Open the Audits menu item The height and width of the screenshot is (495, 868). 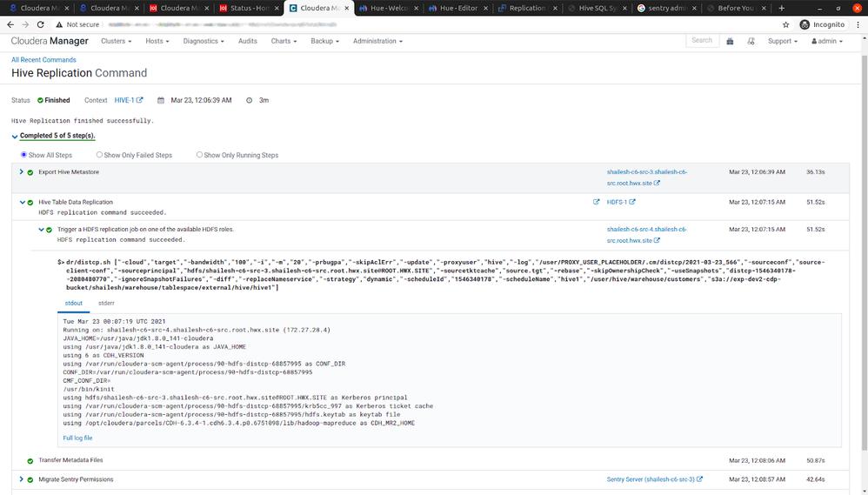[x=248, y=41]
